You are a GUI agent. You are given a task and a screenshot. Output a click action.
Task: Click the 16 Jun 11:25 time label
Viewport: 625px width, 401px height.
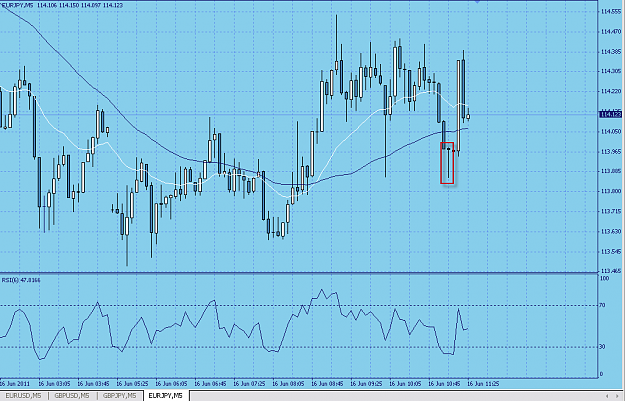pyautogui.click(x=483, y=384)
